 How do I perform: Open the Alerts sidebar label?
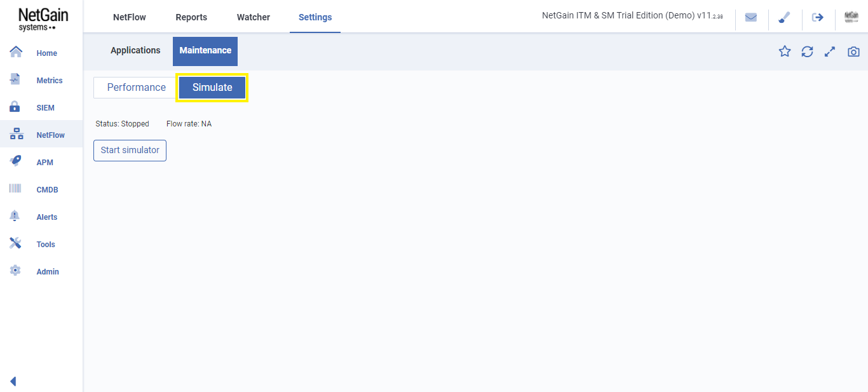[47, 217]
